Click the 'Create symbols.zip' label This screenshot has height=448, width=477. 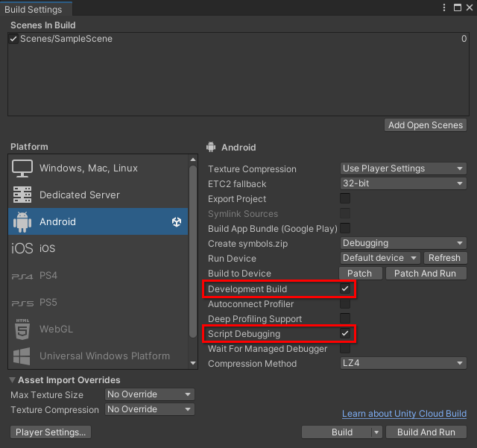(x=247, y=244)
